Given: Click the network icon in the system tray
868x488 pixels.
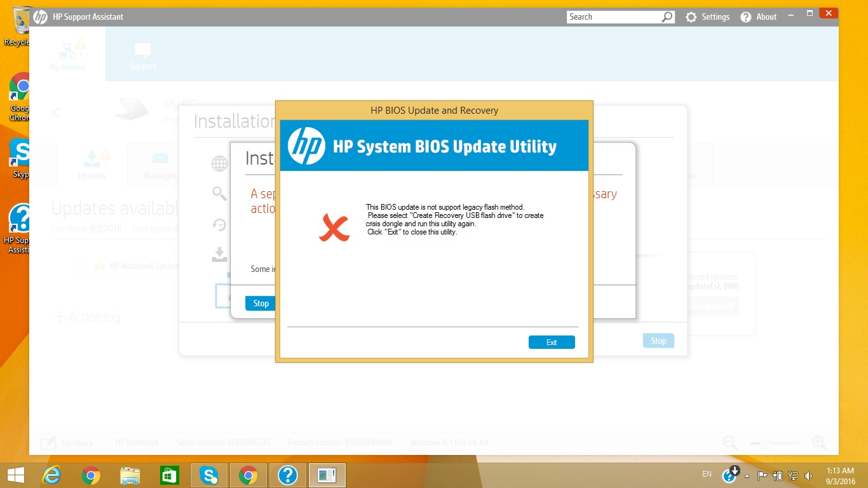Looking at the screenshot, I should click(x=793, y=475).
